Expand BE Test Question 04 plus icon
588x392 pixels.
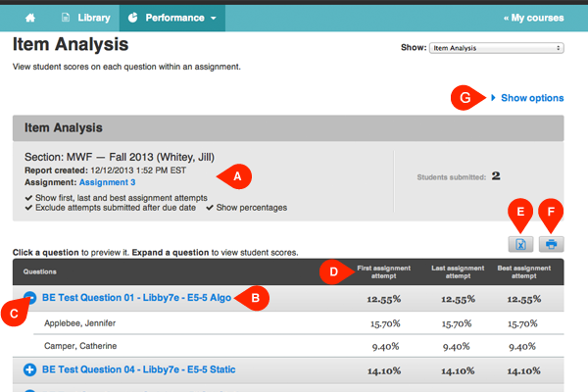30,369
